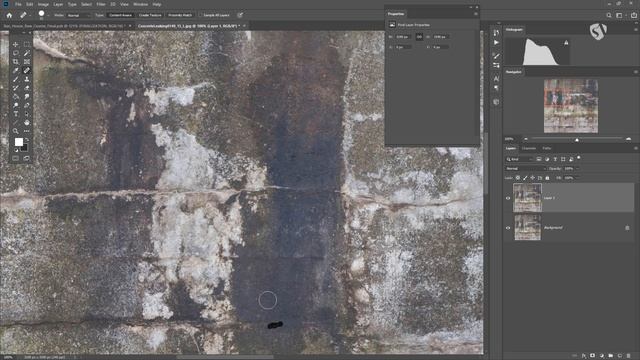Select the Magic Wand selection tool
The width and height of the screenshot is (640, 360).
click(27, 53)
